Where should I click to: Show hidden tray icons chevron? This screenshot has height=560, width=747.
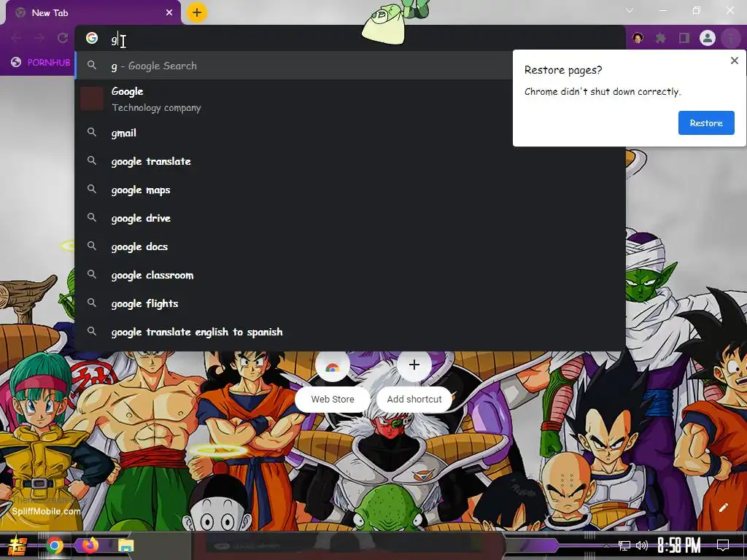pyautogui.click(x=606, y=545)
